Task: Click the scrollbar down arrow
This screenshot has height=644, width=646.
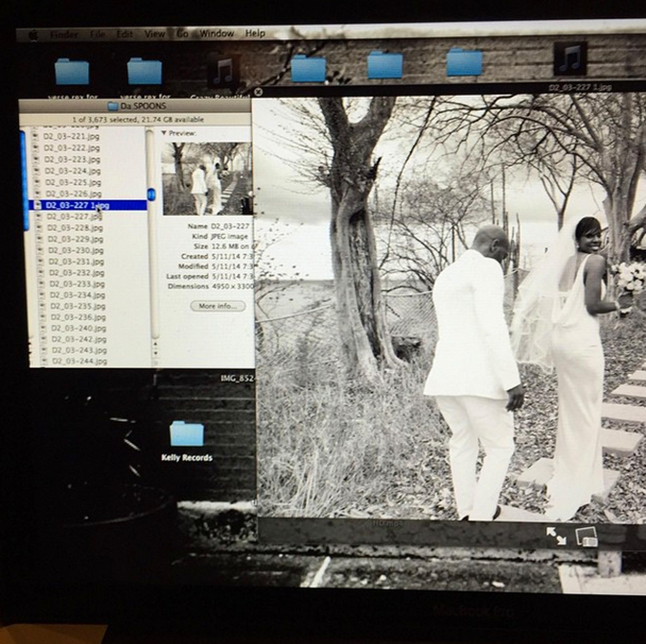Action: pos(156,353)
